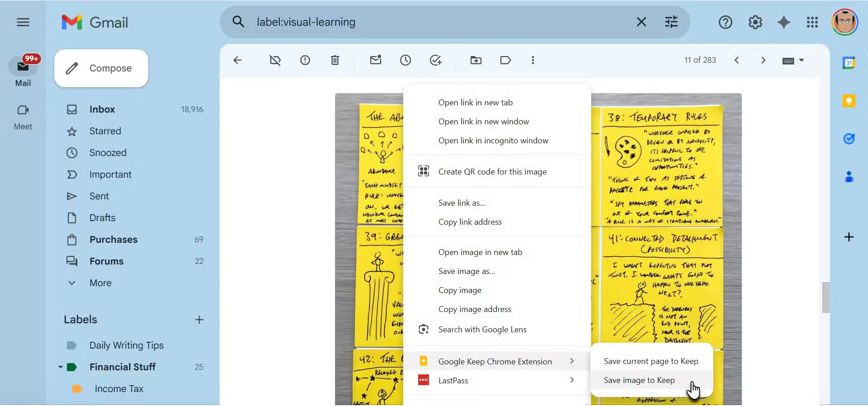Click the Compose button

coord(101,68)
